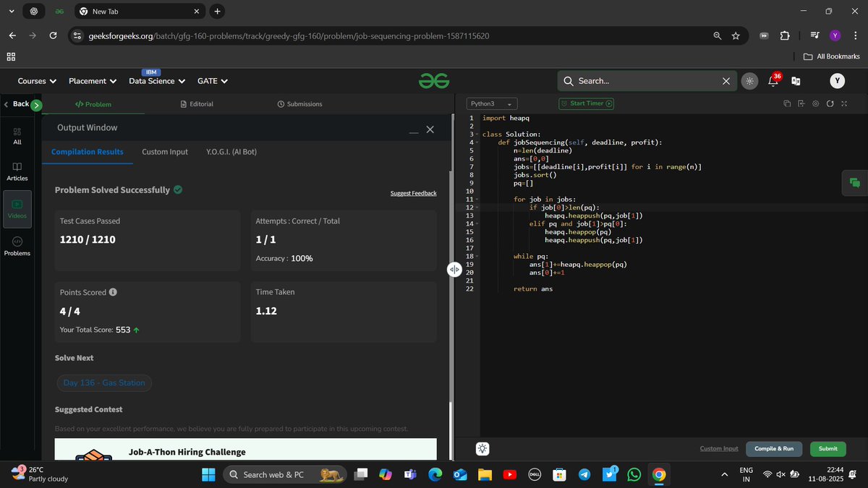The height and width of the screenshot is (488, 868).
Task: Copy code using editor copy icon
Action: tap(787, 104)
